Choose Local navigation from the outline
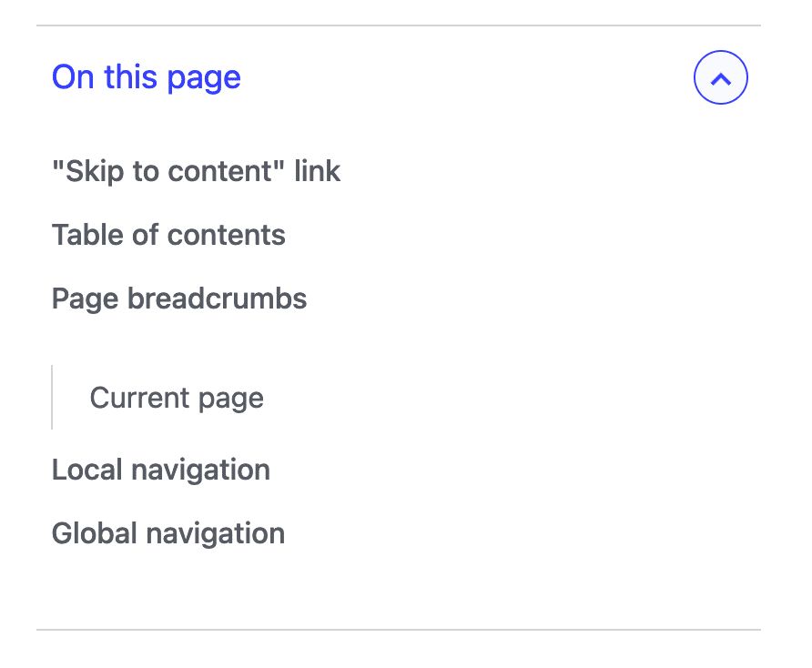The height and width of the screenshot is (668, 812). (x=160, y=470)
